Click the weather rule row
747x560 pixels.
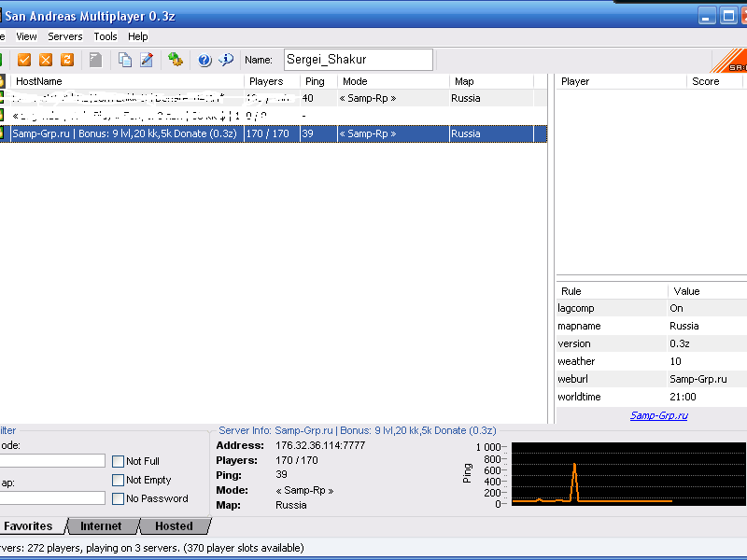point(652,361)
